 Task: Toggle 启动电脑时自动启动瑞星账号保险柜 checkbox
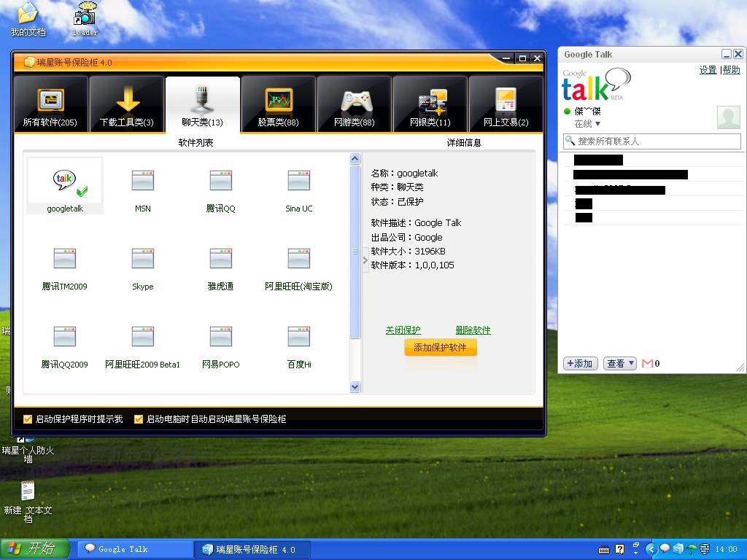(x=139, y=419)
